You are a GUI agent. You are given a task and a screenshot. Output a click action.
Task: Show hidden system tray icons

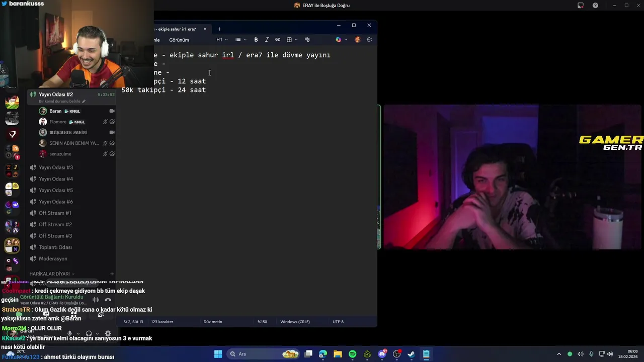click(x=558, y=354)
